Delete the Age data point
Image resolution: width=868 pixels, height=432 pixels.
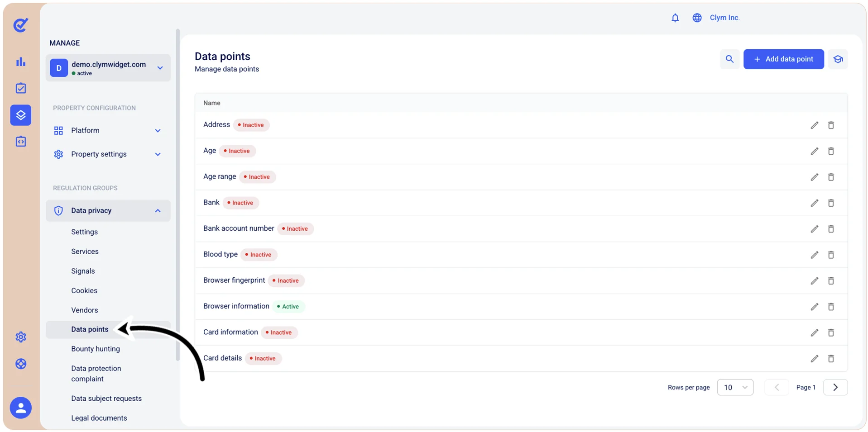(831, 151)
